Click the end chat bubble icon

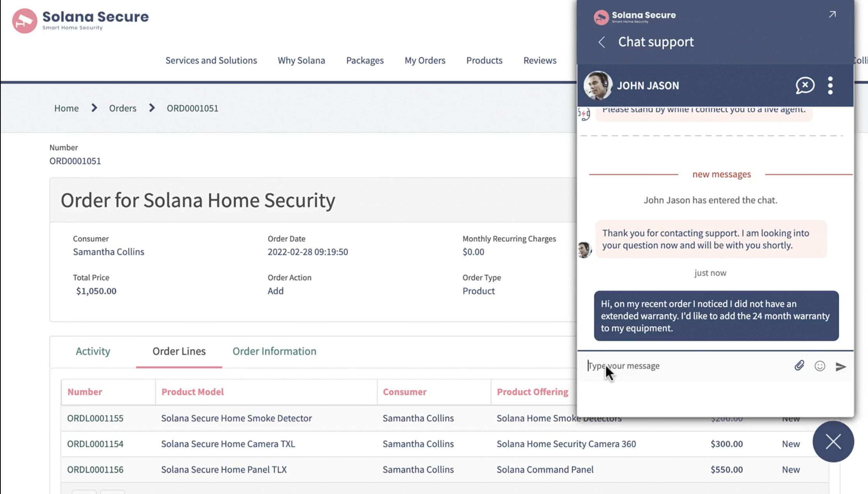pos(805,85)
